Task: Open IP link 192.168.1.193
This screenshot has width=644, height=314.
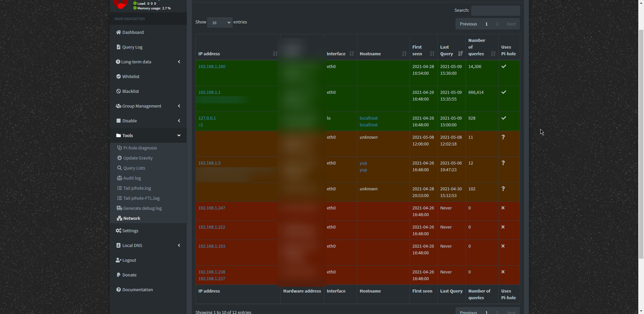Action: [x=212, y=246]
